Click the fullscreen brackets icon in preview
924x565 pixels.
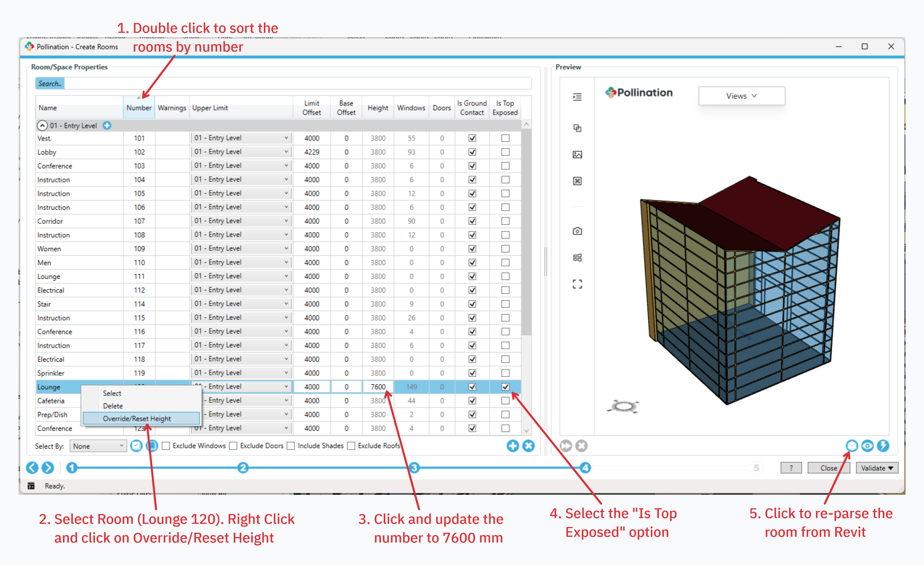577,284
